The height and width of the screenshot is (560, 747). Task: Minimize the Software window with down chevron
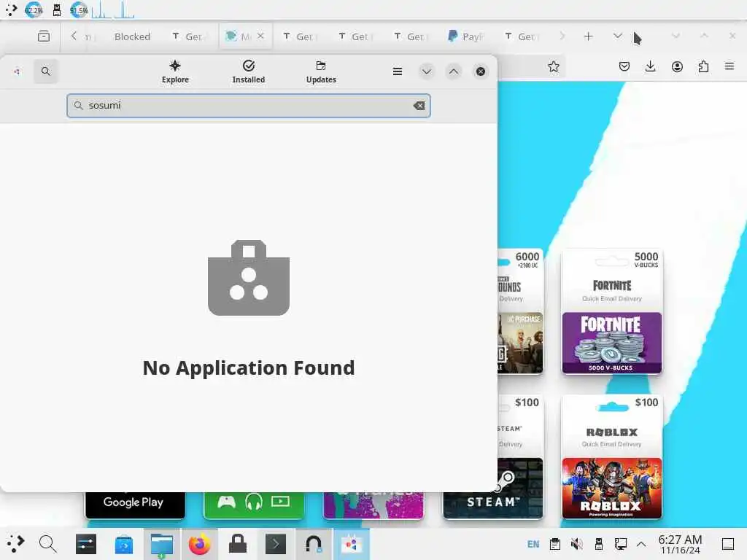426,71
